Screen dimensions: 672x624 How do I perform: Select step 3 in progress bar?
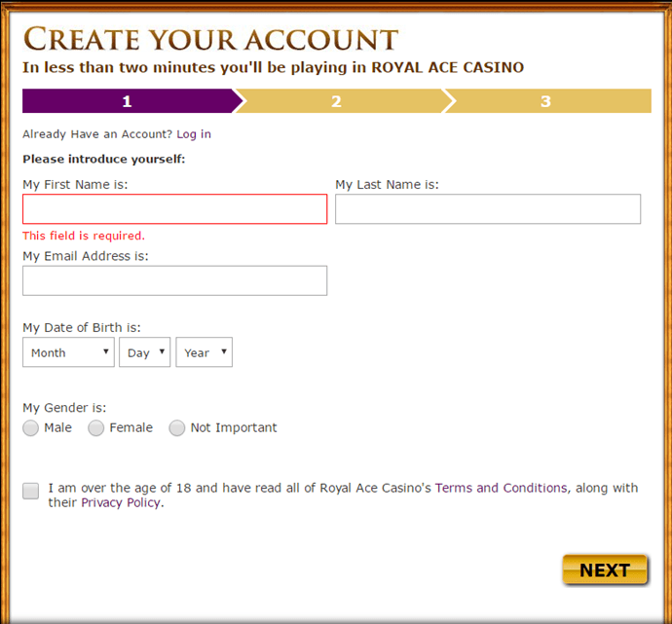(x=545, y=101)
